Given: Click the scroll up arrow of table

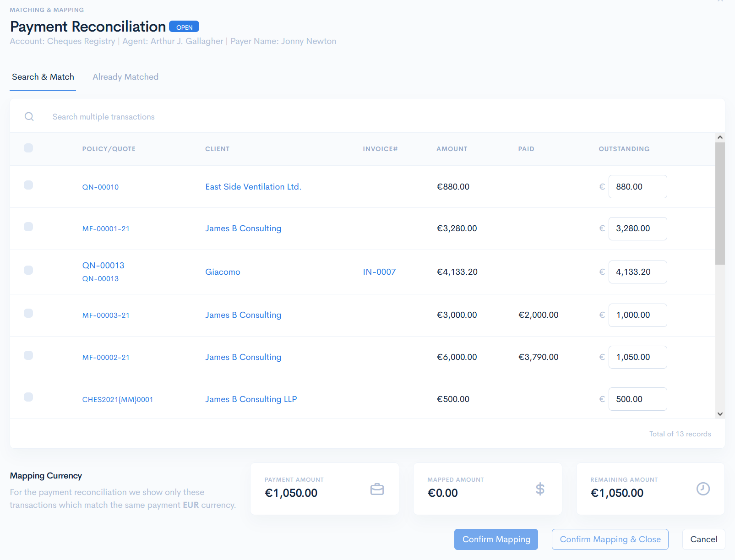Looking at the screenshot, I should point(720,137).
